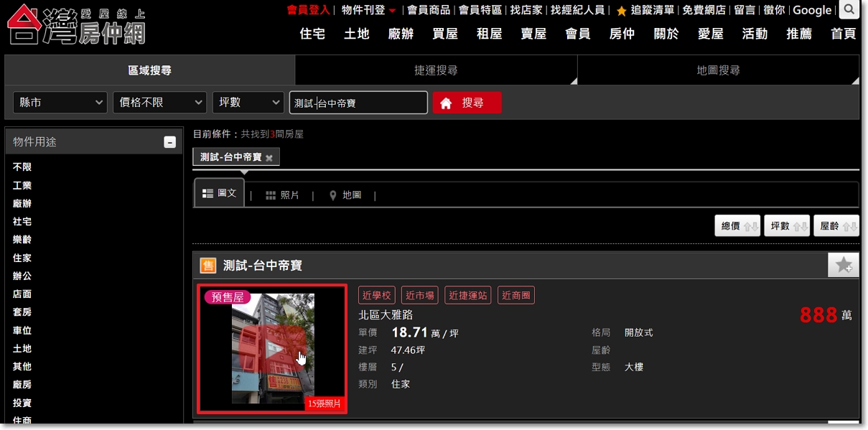This screenshot has width=868, height=430.
Task: Click the keyword search input field
Action: coord(358,103)
